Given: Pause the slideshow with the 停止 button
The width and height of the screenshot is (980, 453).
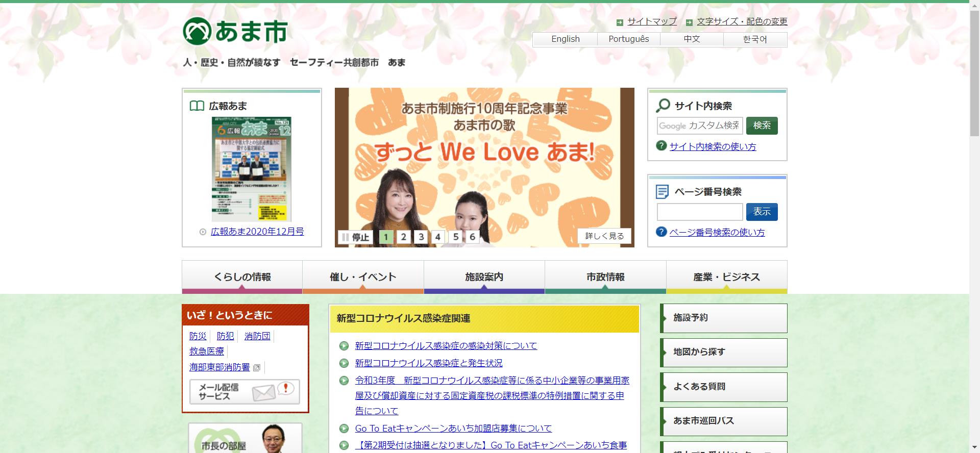Looking at the screenshot, I should [x=355, y=237].
